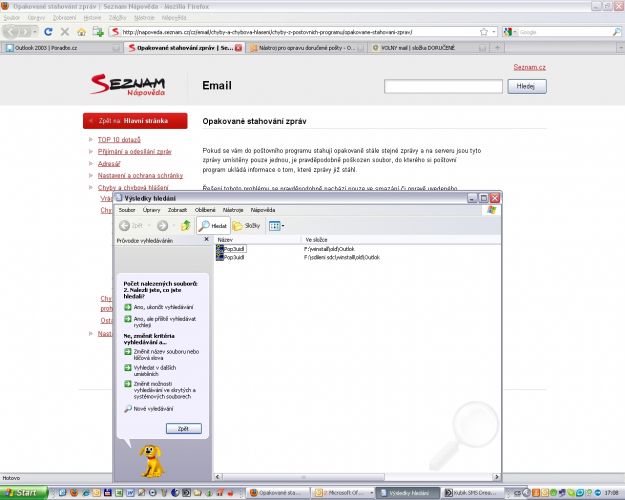The height and width of the screenshot is (500, 625).
Task: Select Pop3uidl file in F:\winstall\old\Outlook
Action: 231,249
